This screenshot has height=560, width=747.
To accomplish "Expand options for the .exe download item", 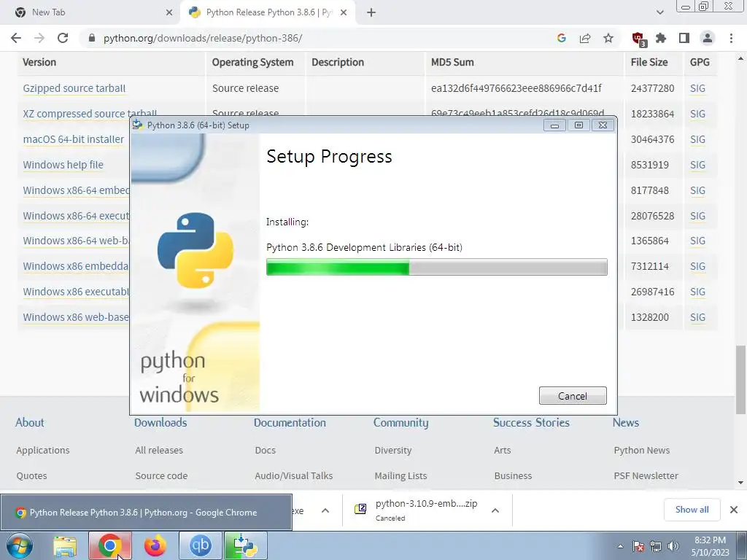I will point(325,510).
